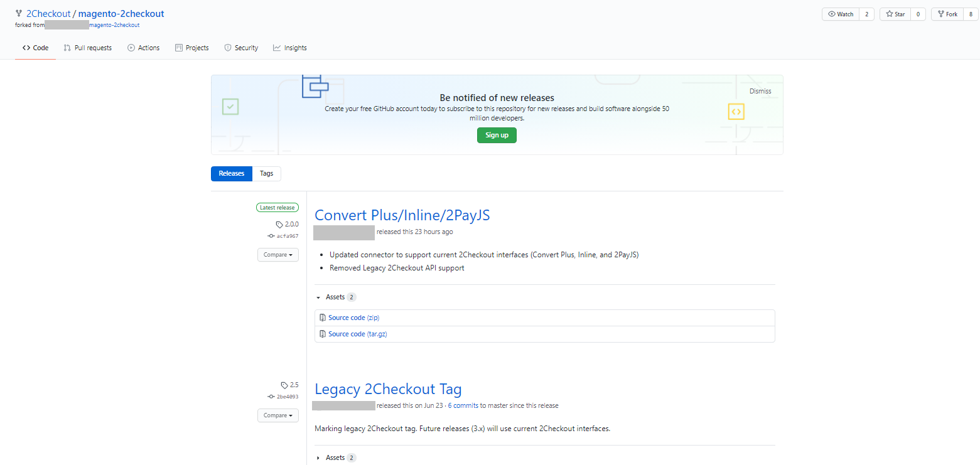Click the star icon in the Star button
The width and height of the screenshot is (980, 465).
[890, 14]
